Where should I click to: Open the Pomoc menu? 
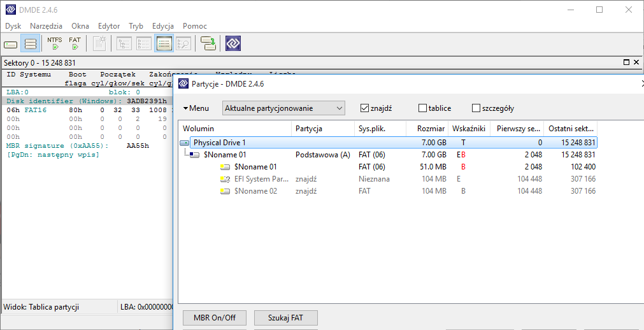(195, 26)
